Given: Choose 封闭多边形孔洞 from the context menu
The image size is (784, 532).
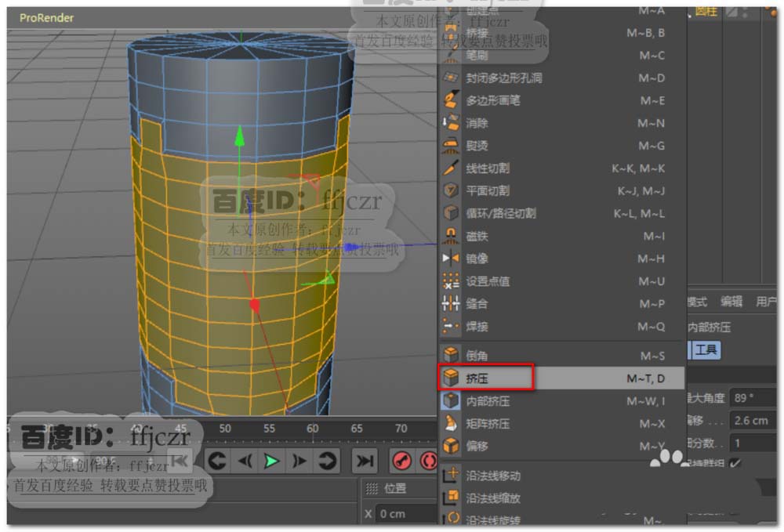Looking at the screenshot, I should click(503, 78).
